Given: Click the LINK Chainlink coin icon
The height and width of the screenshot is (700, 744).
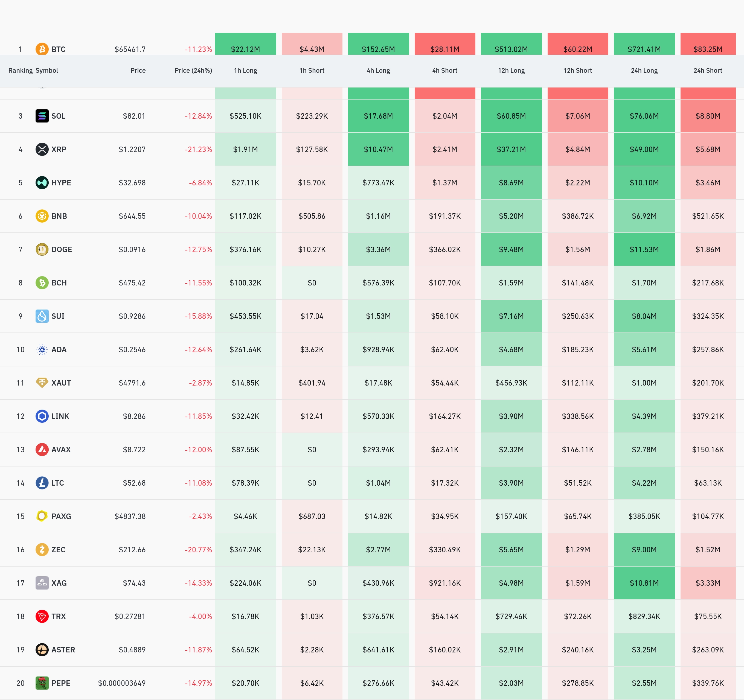Looking at the screenshot, I should [x=42, y=416].
